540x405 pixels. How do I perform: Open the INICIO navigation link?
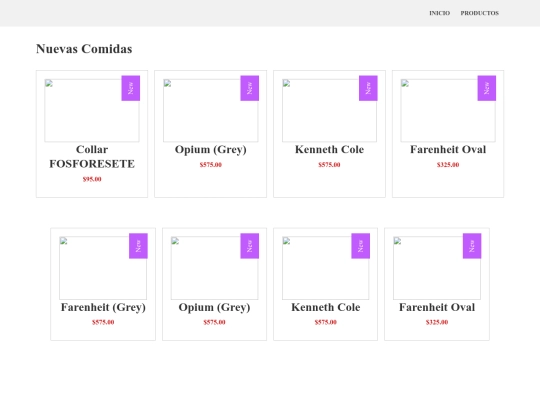[x=439, y=13]
